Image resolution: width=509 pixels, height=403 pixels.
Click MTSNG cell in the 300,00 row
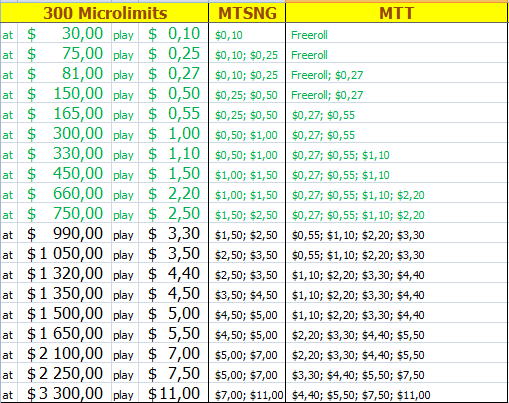coord(247,133)
